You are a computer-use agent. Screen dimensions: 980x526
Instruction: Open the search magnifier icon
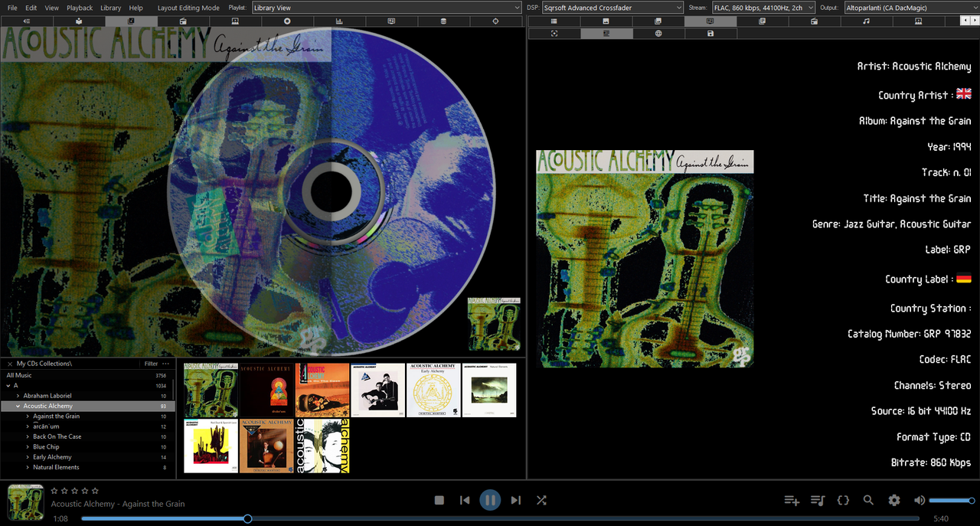click(868, 500)
